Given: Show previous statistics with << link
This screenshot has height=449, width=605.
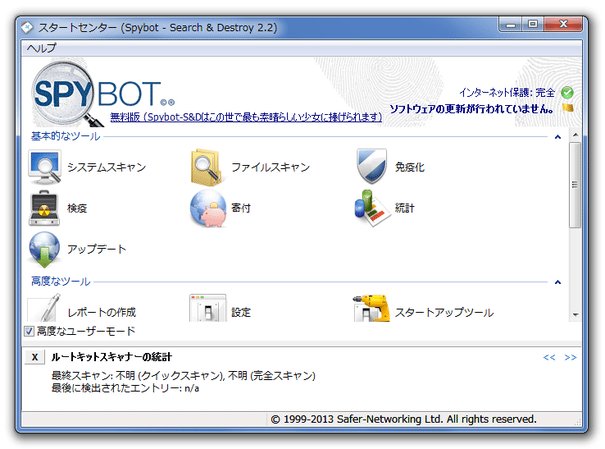Looking at the screenshot, I should pyautogui.click(x=549, y=358).
